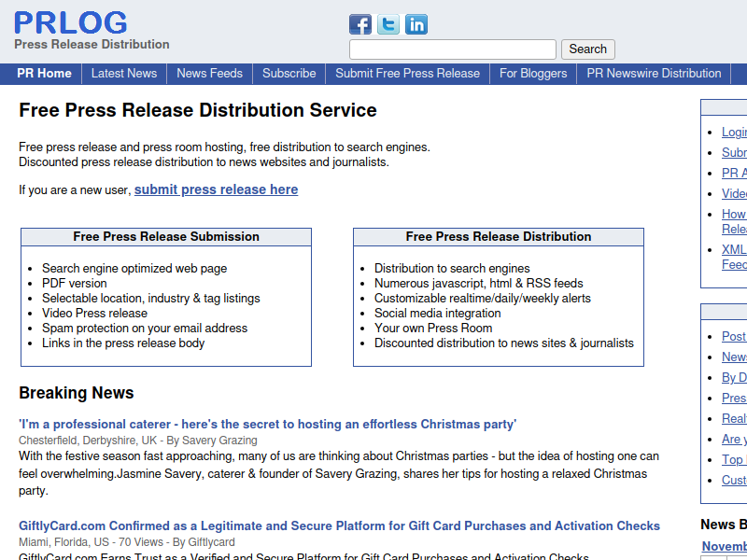The image size is (747, 560).
Task: Click the Login link in sidebar
Action: pyautogui.click(x=734, y=133)
